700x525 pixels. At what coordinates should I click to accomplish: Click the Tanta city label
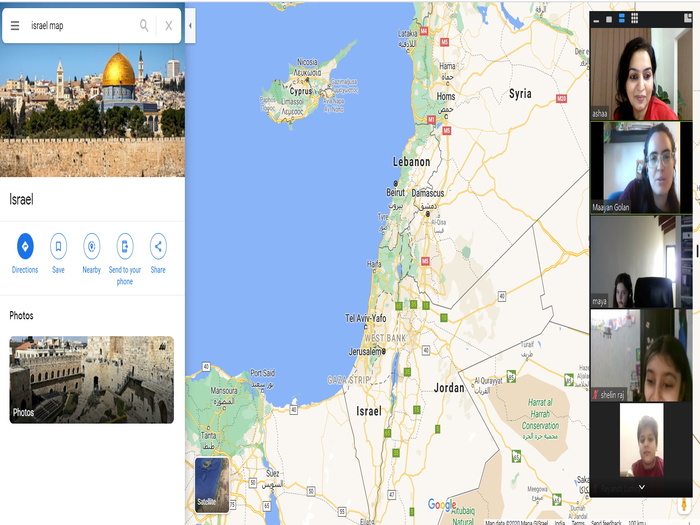coord(208,435)
